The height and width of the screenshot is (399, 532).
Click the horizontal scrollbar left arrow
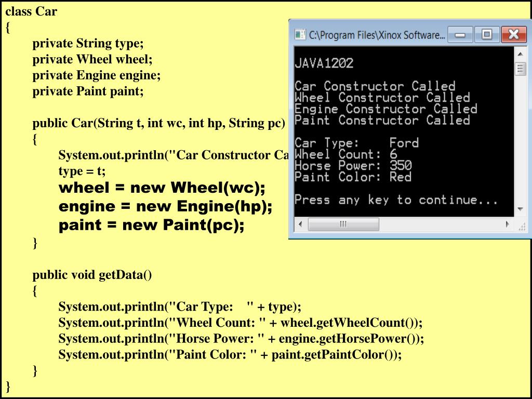[x=300, y=224]
